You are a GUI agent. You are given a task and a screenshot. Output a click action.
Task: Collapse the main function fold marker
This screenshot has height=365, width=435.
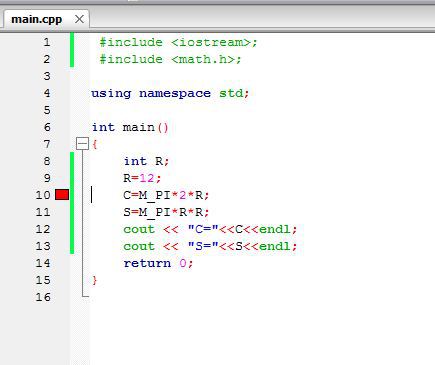[82, 144]
